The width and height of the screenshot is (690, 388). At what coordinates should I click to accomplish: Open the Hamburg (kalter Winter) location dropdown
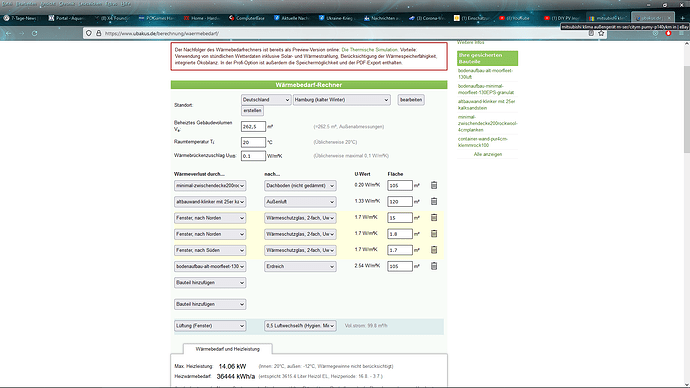tap(341, 100)
